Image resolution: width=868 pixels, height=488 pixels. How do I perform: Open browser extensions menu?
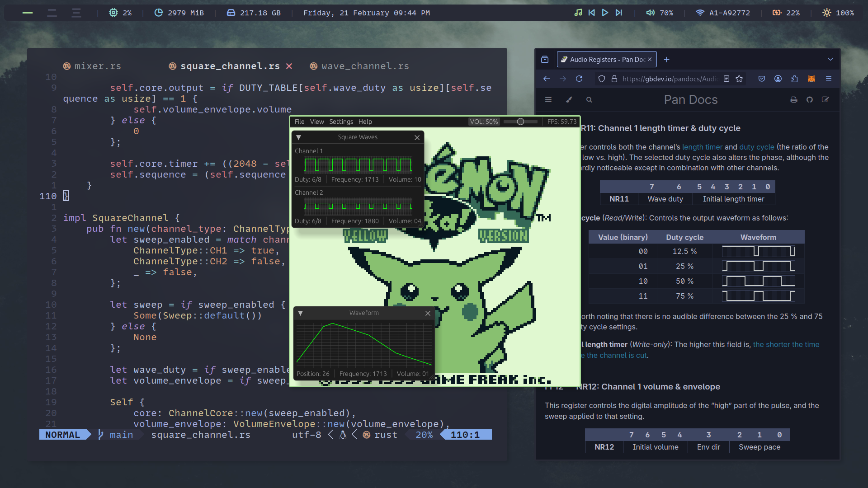tap(794, 79)
